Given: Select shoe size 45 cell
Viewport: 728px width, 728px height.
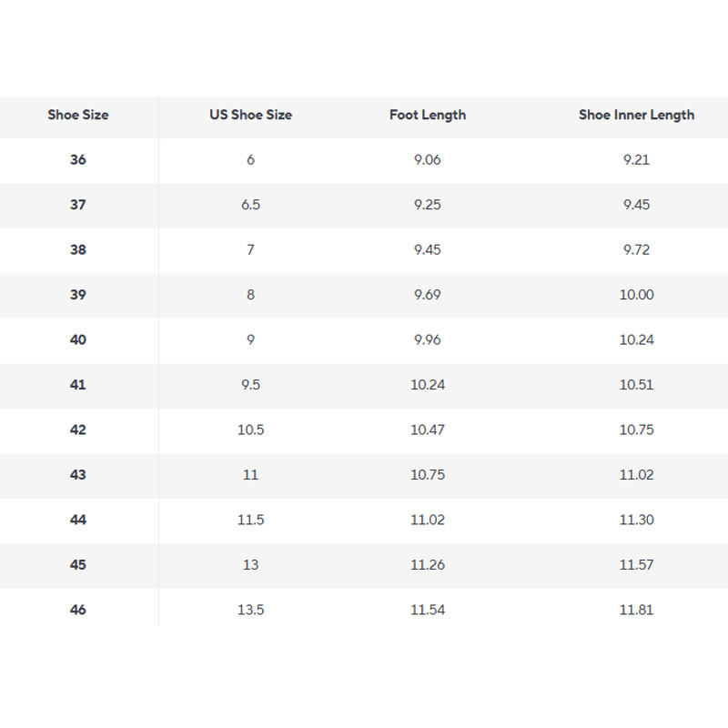Looking at the screenshot, I should (78, 565).
